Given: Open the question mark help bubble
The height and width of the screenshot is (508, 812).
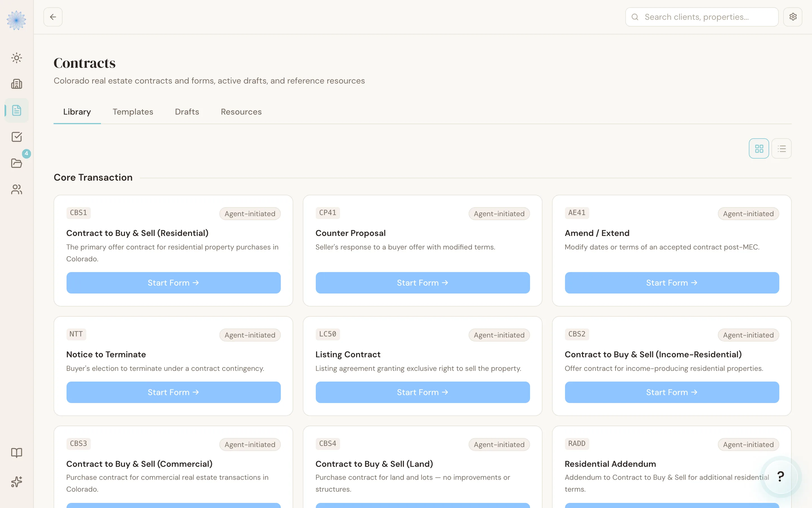Looking at the screenshot, I should 781,476.
